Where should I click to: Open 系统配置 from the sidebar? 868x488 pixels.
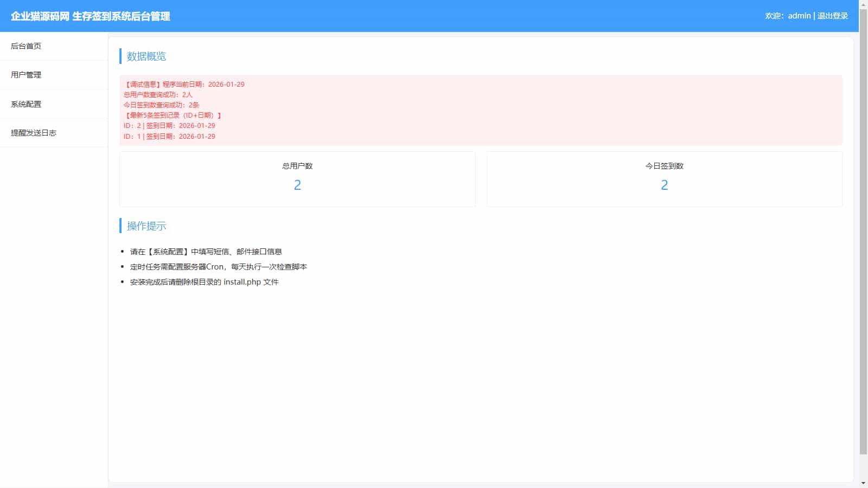26,104
